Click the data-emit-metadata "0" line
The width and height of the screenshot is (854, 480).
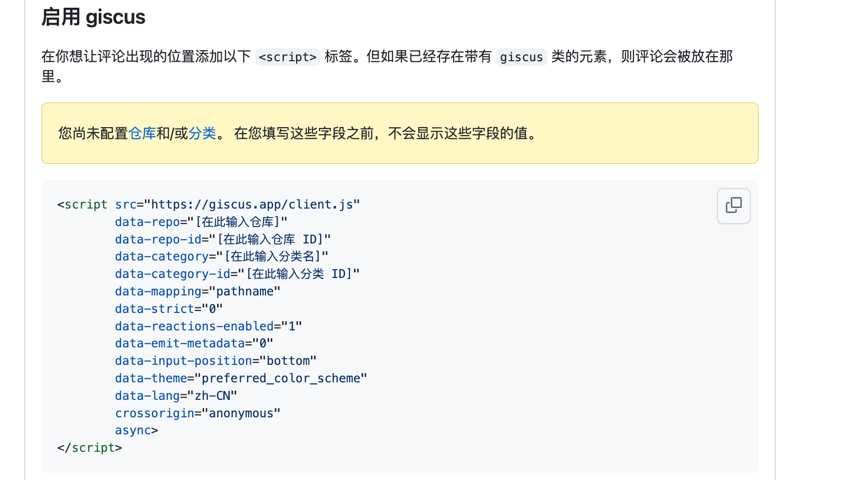coord(193,343)
